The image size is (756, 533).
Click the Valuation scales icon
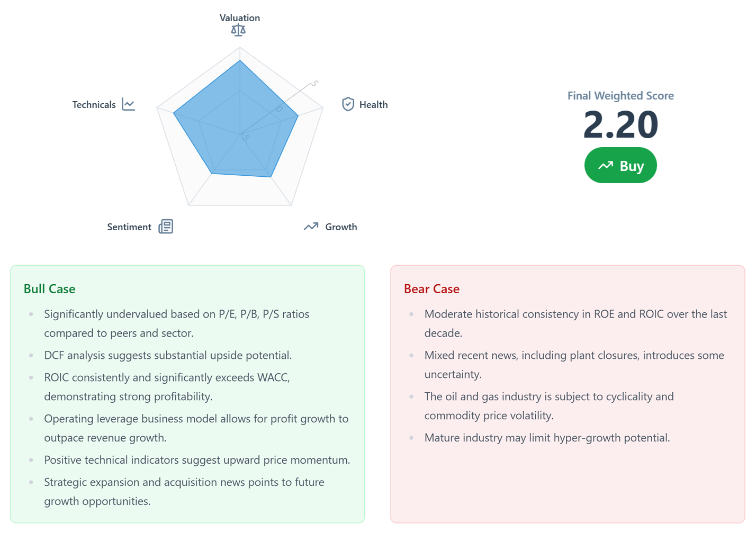238,30
